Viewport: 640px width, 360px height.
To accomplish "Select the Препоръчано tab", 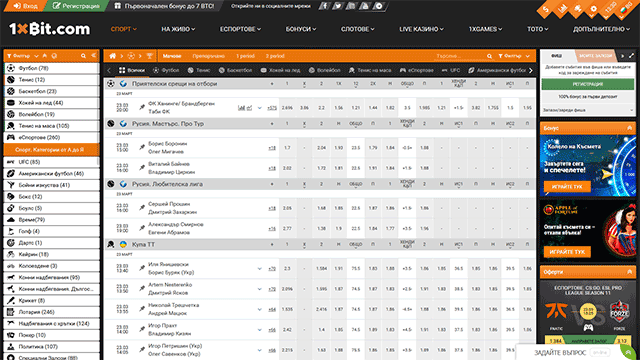I will [x=209, y=56].
